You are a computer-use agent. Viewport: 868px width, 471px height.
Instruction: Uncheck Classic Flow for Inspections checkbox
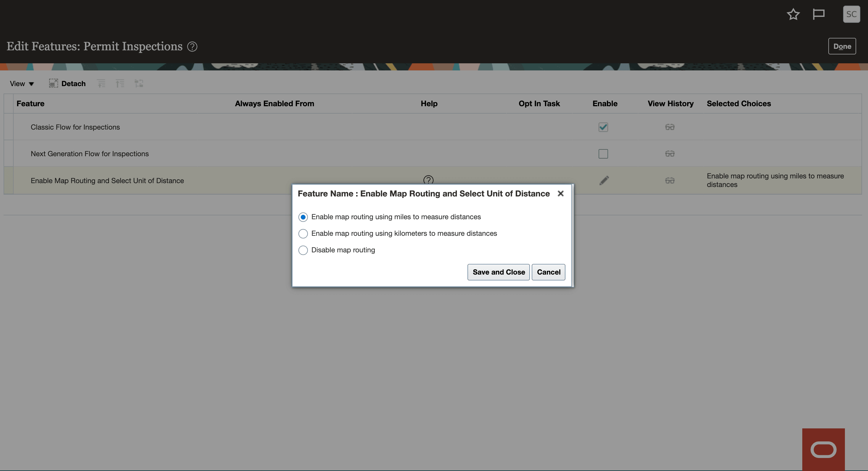[x=603, y=127]
